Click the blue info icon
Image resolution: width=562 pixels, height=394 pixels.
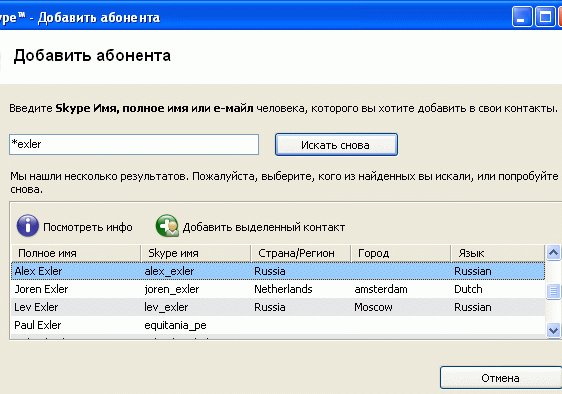click(x=28, y=226)
